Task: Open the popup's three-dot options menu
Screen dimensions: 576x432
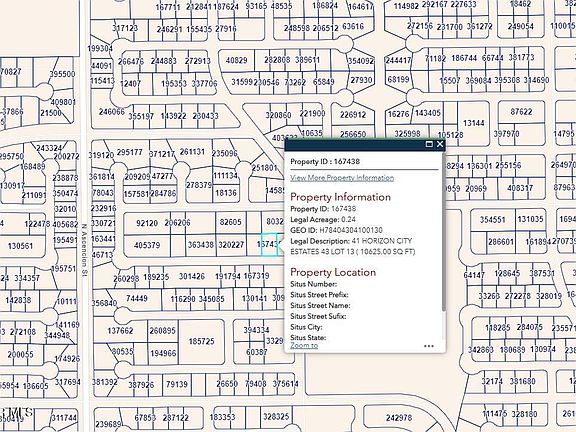Action: (x=429, y=346)
